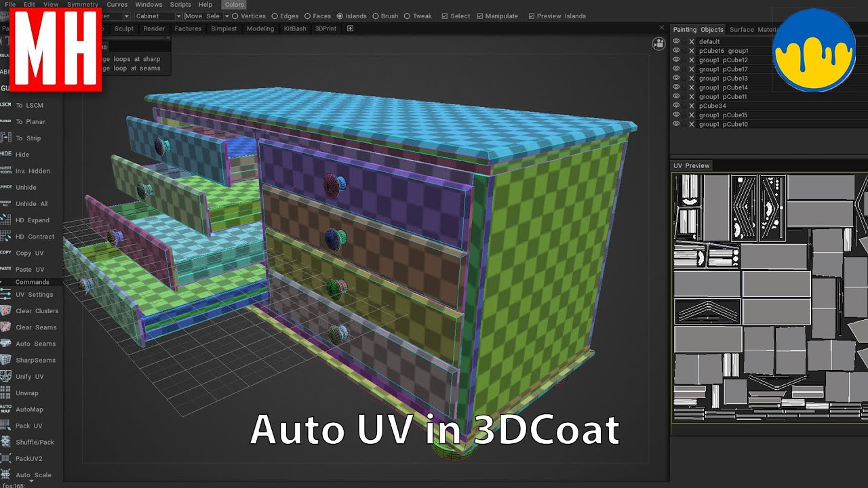Open the Surface Materials panel tab
The width and height of the screenshot is (868, 488).
coord(753,30)
